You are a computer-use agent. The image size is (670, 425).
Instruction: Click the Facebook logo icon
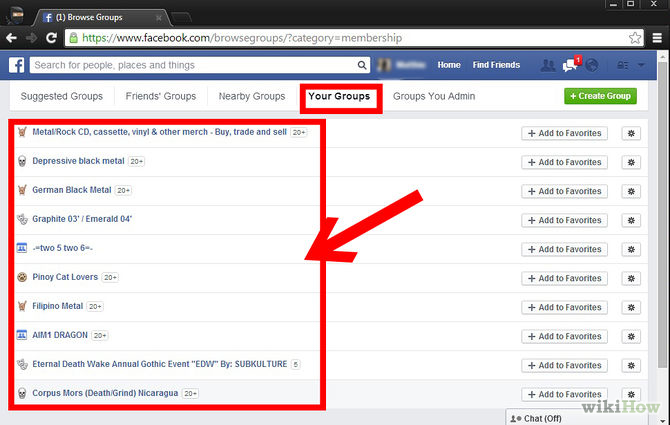coord(16,65)
